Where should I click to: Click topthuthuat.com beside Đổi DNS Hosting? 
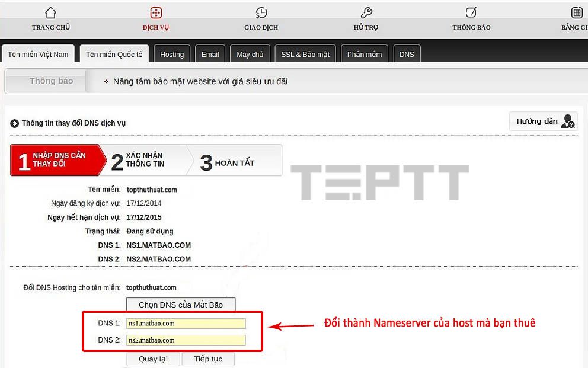click(151, 287)
